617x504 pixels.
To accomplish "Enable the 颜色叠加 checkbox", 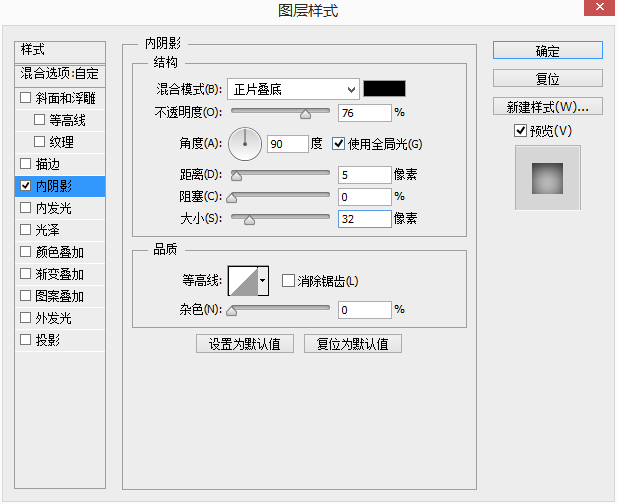I will [x=26, y=251].
